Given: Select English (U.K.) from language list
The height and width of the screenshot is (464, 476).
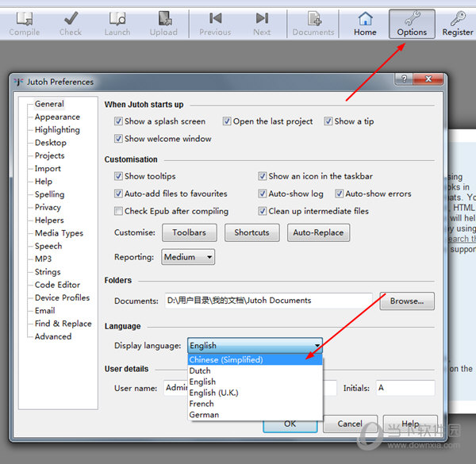Looking at the screenshot, I should tap(255, 393).
